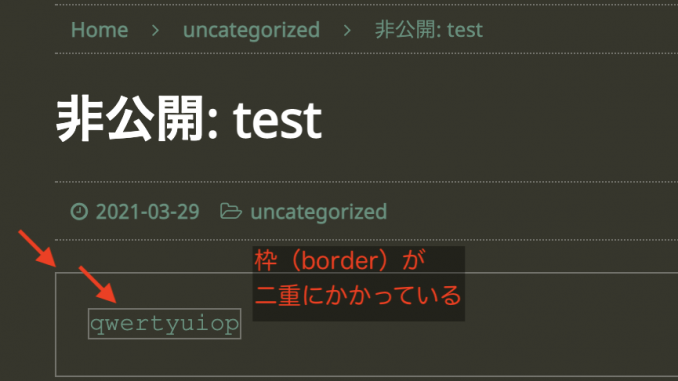
Task: Select the red 枠（border）が annotation text
Action: pyautogui.click(x=340, y=260)
